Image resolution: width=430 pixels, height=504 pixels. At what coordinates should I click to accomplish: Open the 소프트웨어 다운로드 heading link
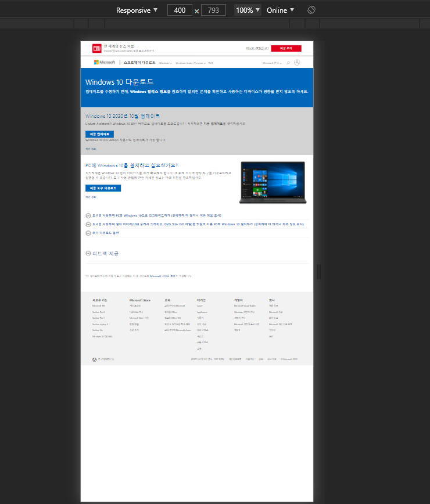click(x=139, y=62)
